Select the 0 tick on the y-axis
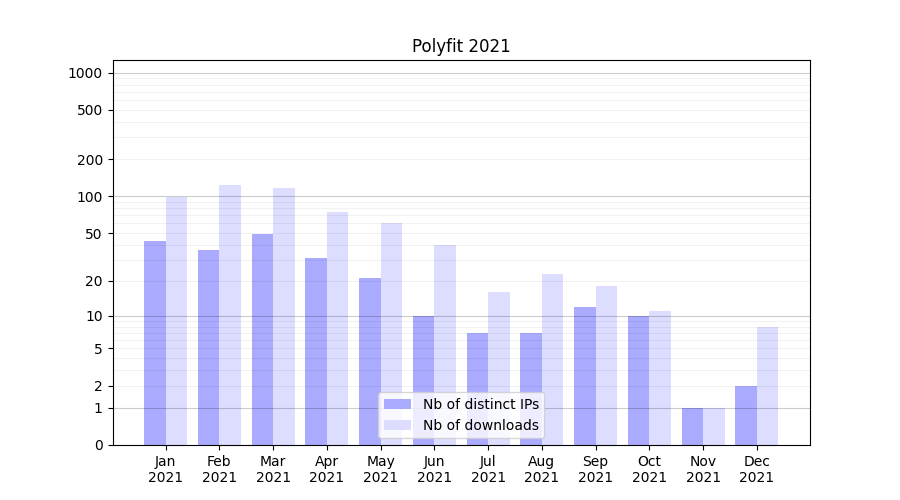The width and height of the screenshot is (900, 500). coord(98,445)
